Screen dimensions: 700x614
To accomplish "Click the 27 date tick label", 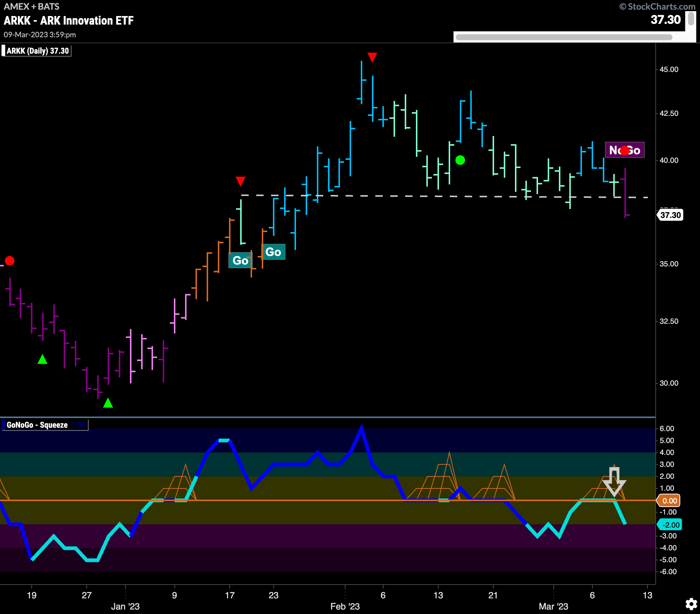I will pos(86,595).
